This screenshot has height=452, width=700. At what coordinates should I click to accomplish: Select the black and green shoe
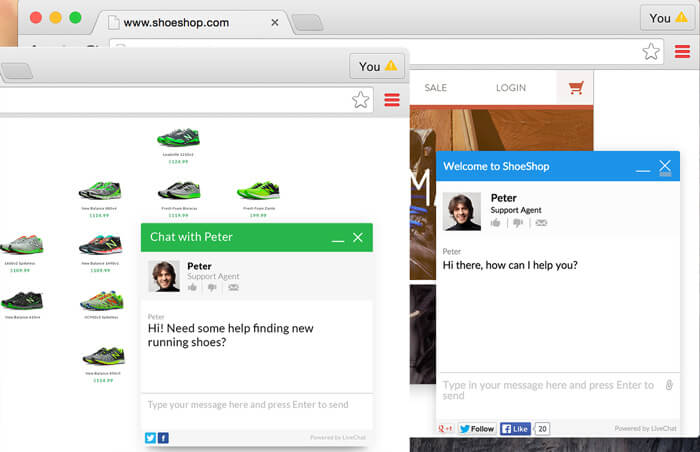[x=22, y=300]
